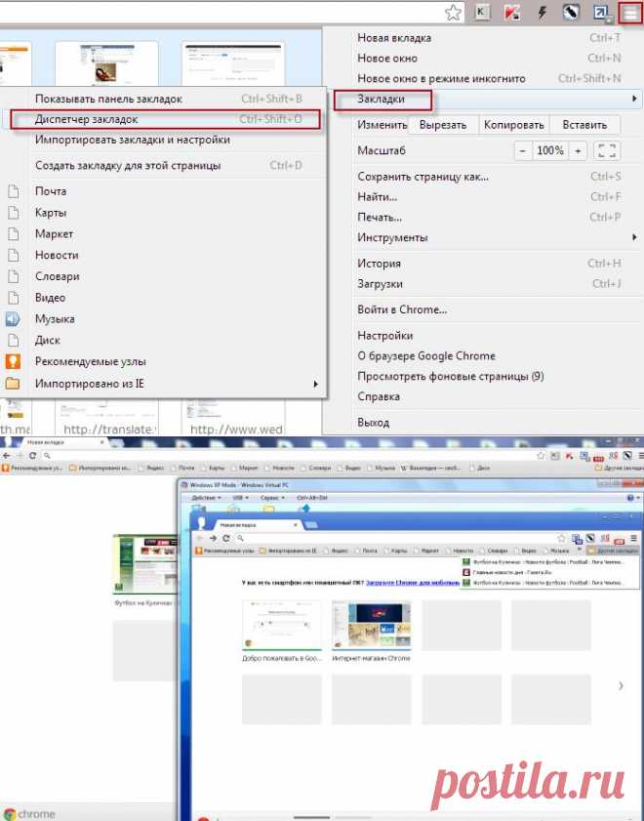Click Ctrl+Alt+Del in Virtual PC toolbar

312,498
